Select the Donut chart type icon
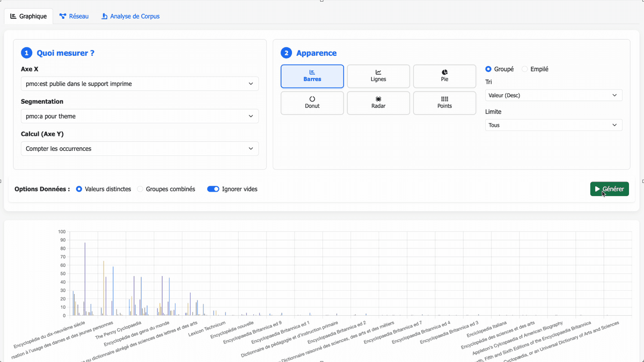Viewport: 644px width, 362px height. click(x=312, y=99)
